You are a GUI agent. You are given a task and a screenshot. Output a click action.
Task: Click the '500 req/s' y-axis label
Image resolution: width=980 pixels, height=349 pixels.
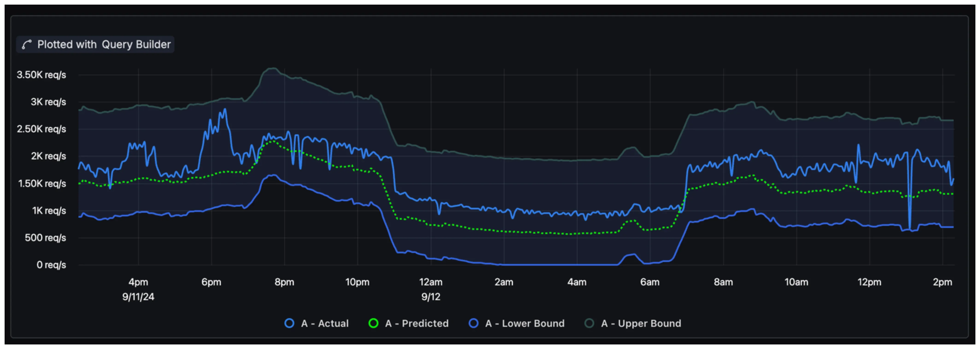click(x=46, y=238)
